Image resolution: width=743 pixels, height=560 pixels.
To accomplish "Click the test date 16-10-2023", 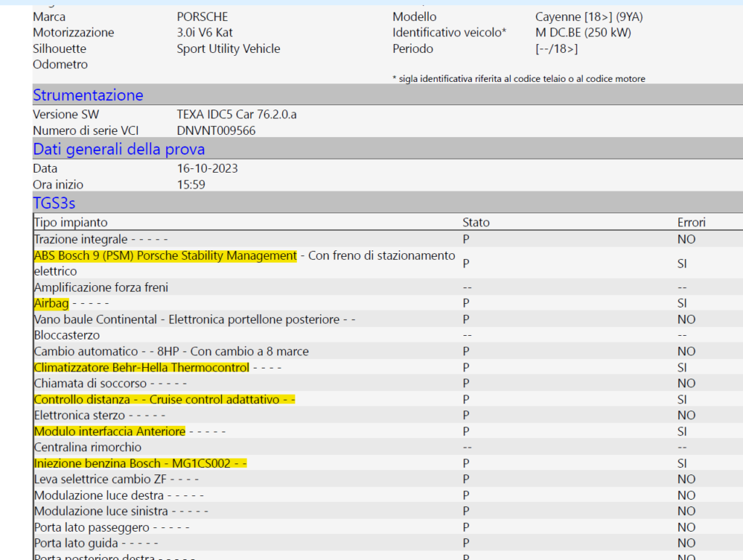I will point(207,168).
